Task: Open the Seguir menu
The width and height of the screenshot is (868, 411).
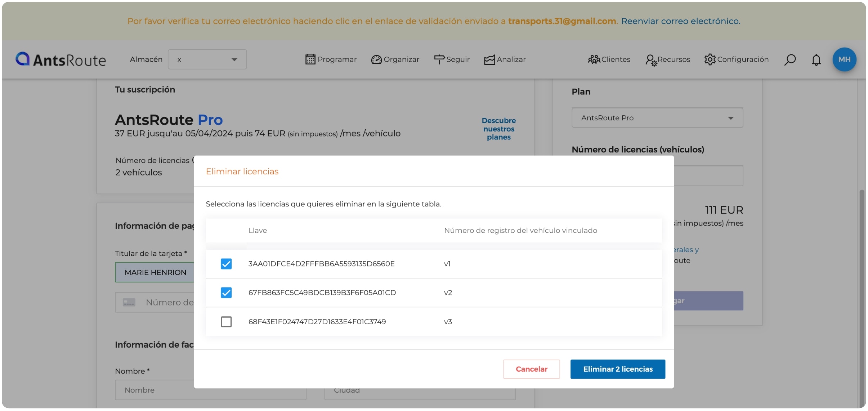Action: pos(452,59)
